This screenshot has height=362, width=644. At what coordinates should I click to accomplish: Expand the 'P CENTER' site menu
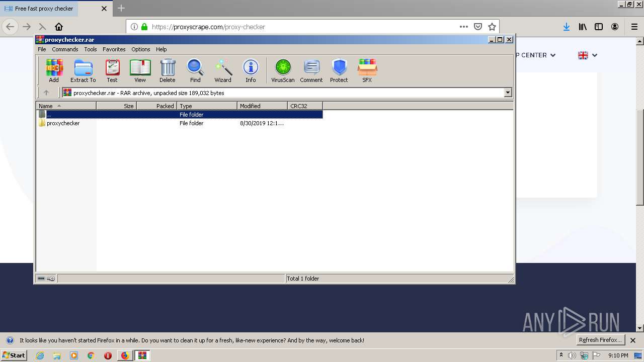pos(536,55)
